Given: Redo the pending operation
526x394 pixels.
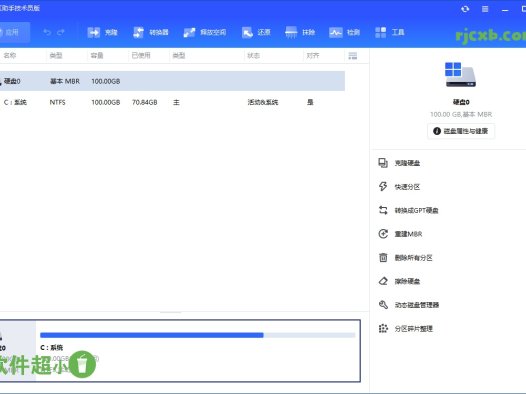Looking at the screenshot, I should 61,32.
